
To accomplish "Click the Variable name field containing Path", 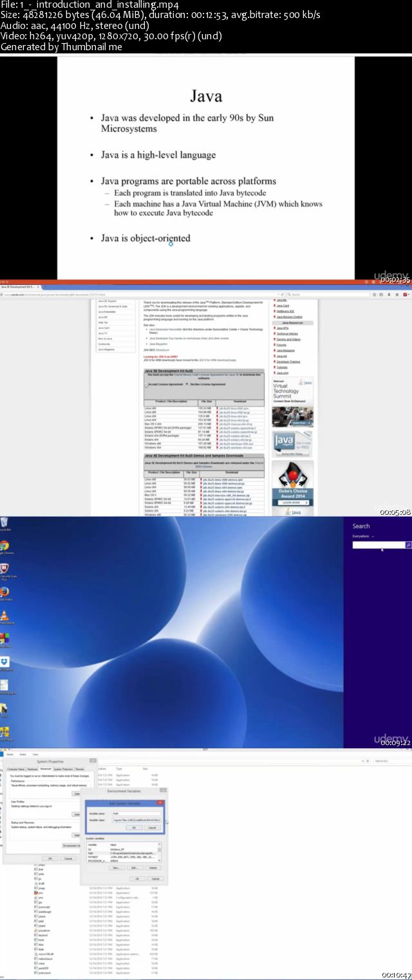I will tap(136, 813).
